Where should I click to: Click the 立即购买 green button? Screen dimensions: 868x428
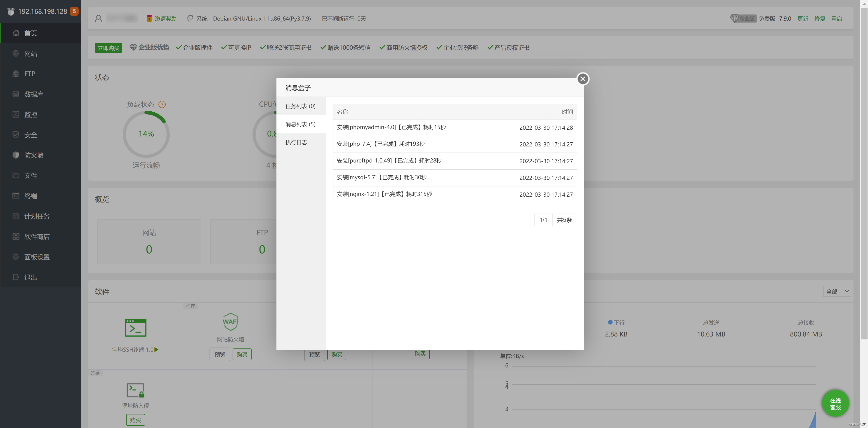click(108, 48)
